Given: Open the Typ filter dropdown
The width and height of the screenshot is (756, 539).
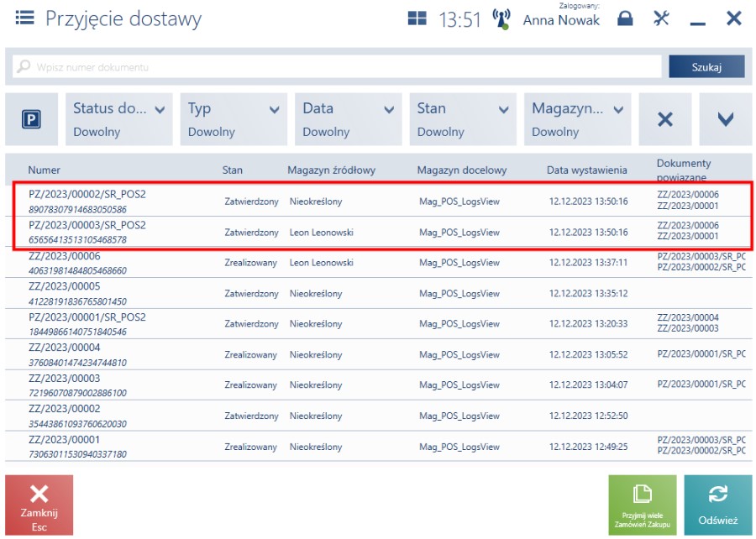Looking at the screenshot, I should [x=234, y=119].
